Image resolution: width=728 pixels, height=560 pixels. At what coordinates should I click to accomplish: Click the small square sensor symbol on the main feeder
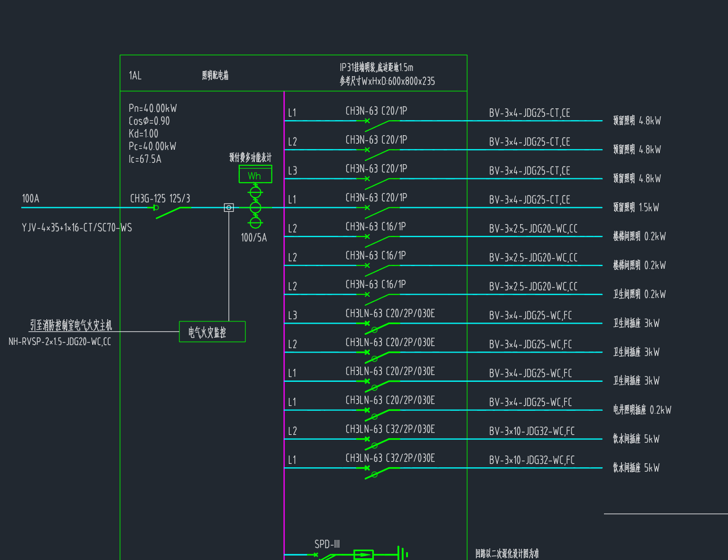(229, 207)
